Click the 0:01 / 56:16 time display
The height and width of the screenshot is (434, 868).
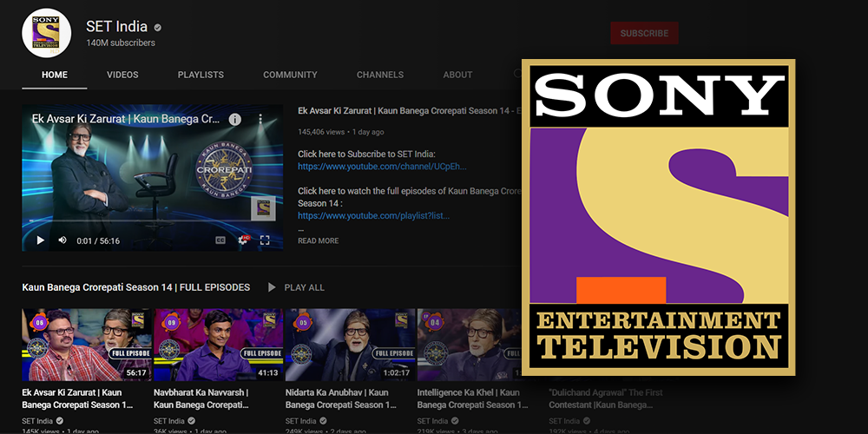click(99, 240)
